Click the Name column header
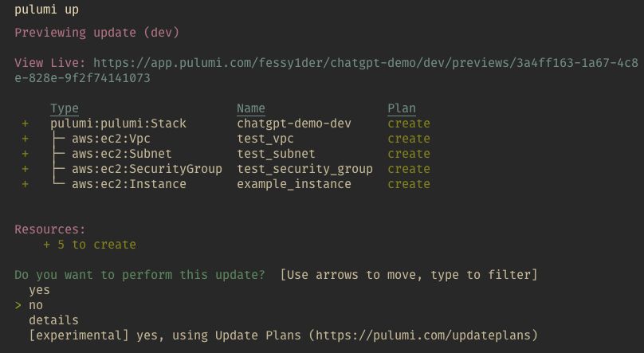This screenshot has height=353, width=644. point(251,109)
